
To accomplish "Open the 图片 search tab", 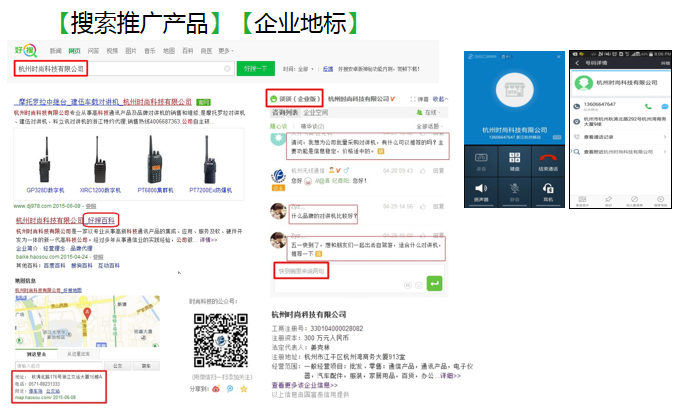I will (131, 51).
